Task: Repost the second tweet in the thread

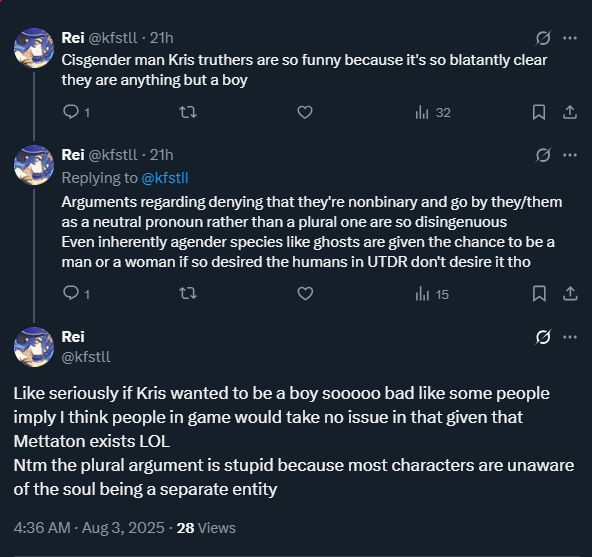Action: (188, 293)
